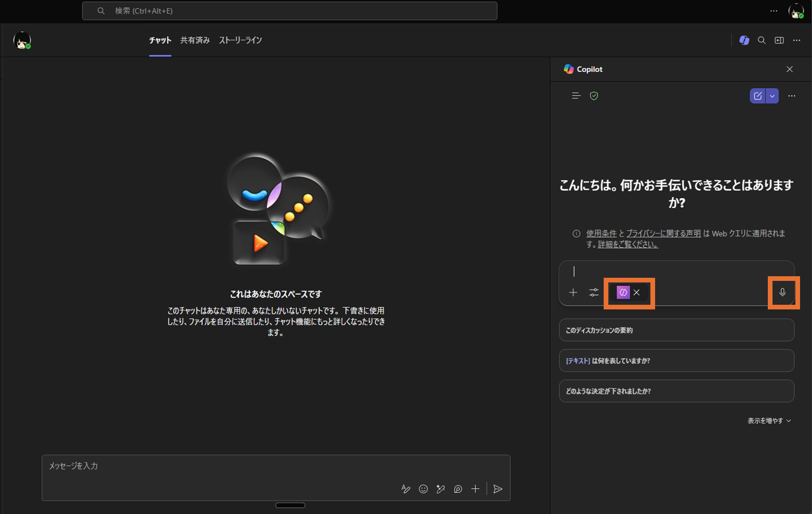Click the microphone icon in Copilot input
812x514 pixels.
click(782, 292)
